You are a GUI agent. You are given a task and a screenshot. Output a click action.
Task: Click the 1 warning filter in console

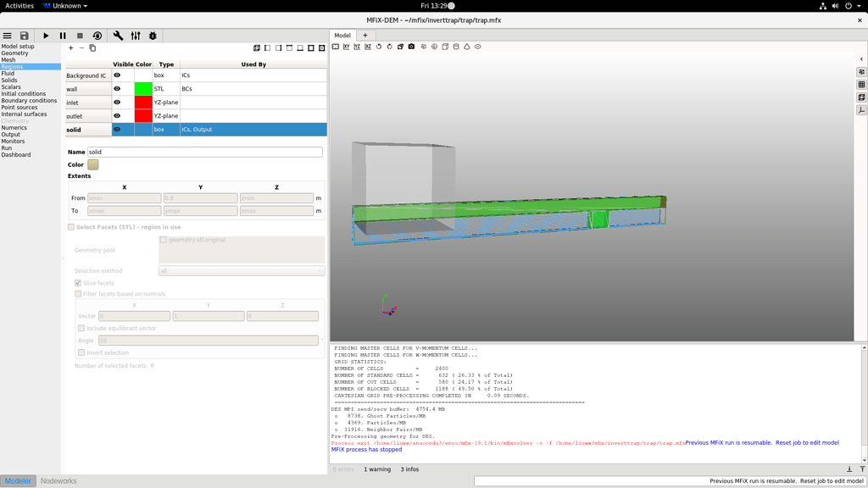coord(377,469)
